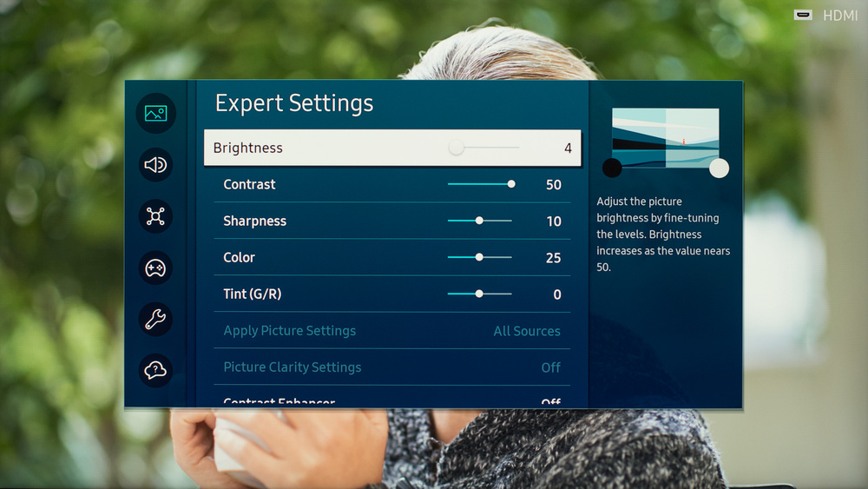
Task: Open the General wrench icon
Action: coord(155,320)
